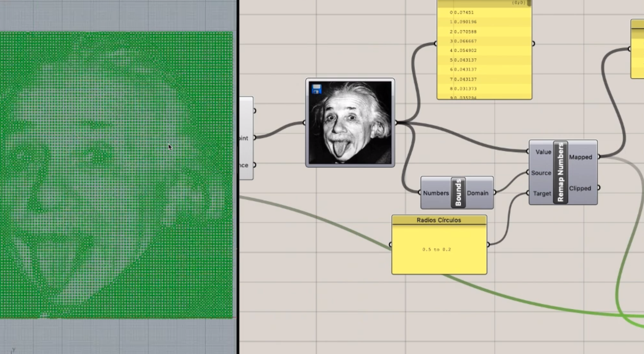Click the Radios Círculos panel output grip
The height and width of the screenshot is (354, 644).
tap(488, 245)
